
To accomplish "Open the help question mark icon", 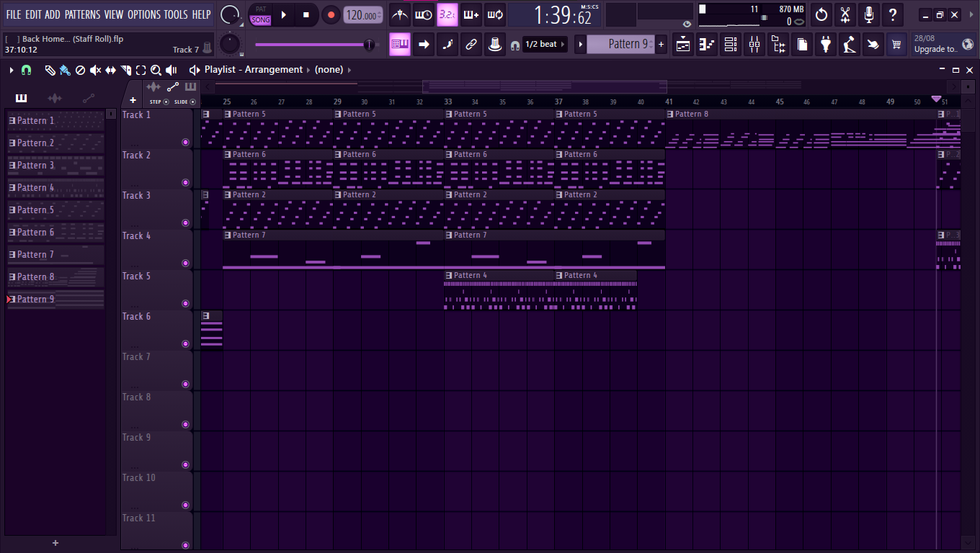I will 893,14.
